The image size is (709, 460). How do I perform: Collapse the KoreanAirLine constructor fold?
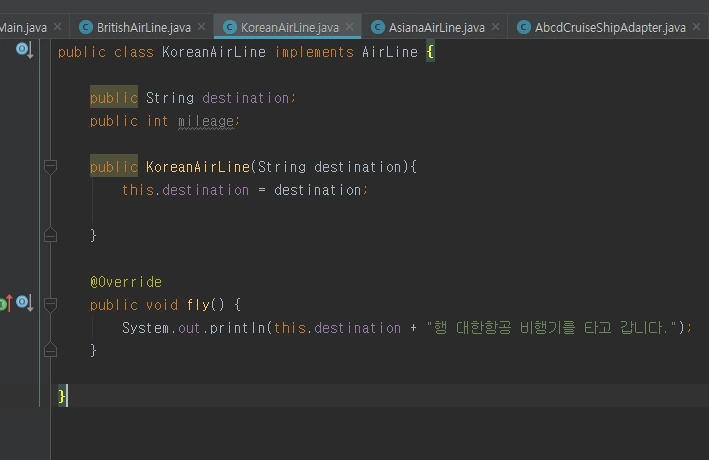(50, 167)
